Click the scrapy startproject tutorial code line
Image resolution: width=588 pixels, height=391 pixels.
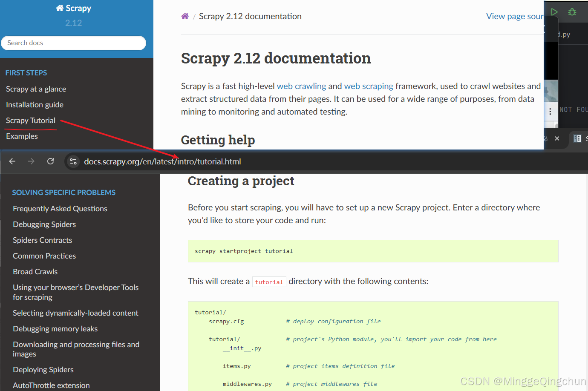click(244, 251)
